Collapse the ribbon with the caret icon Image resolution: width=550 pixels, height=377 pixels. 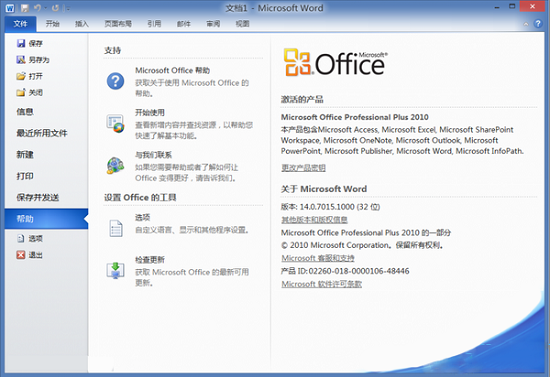pyautogui.click(x=525, y=24)
